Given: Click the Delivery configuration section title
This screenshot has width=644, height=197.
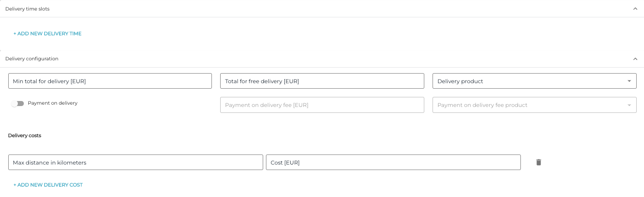Looking at the screenshot, I should [32, 59].
